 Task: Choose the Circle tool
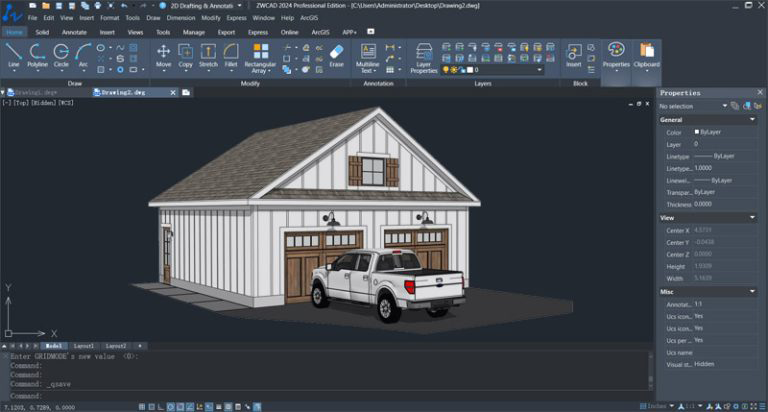(x=61, y=54)
